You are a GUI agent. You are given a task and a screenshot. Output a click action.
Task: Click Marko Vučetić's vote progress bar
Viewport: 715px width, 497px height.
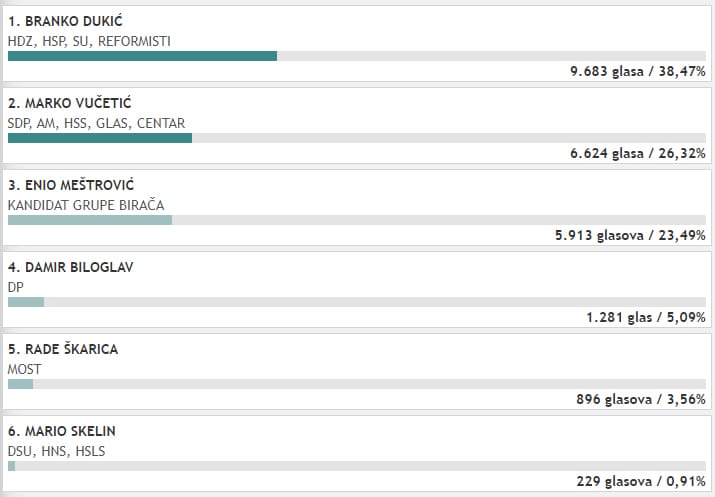[x=100, y=138]
